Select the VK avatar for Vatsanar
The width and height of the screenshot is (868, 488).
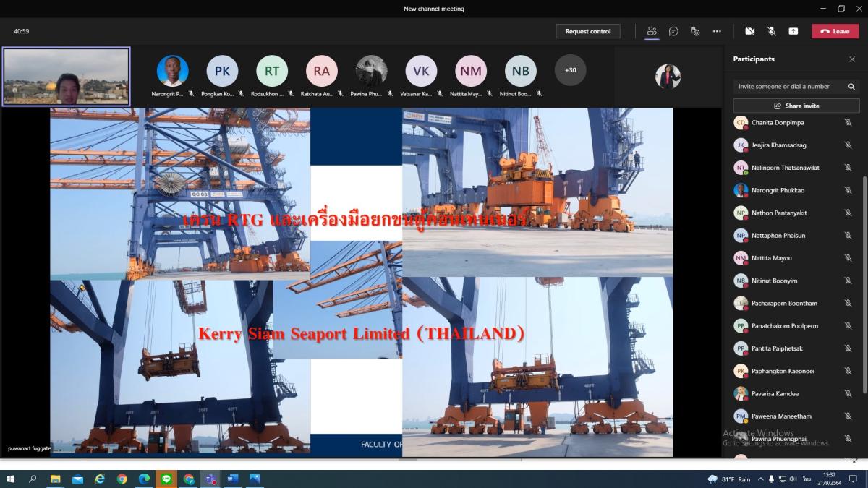click(421, 71)
